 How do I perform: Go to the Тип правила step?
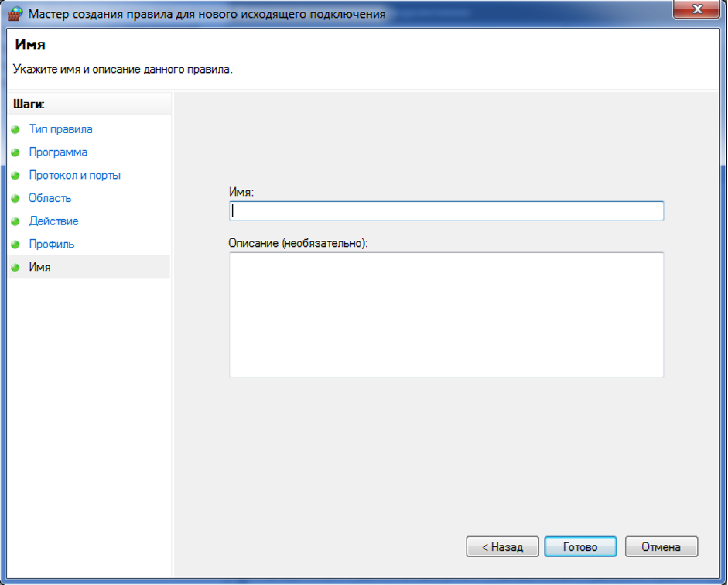(x=60, y=129)
